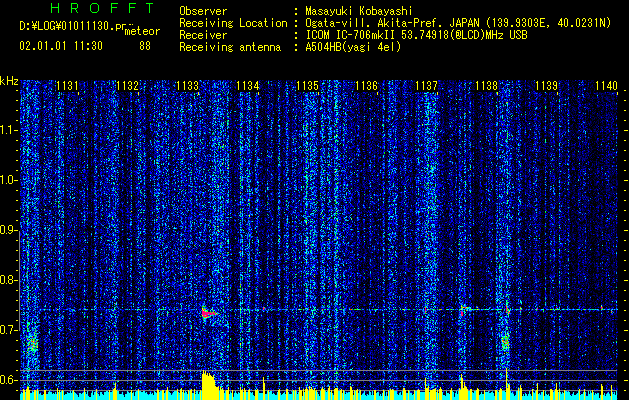The width and height of the screenshot is (629, 400).
Task: Click the 1140 time marker
Action: 607,86
